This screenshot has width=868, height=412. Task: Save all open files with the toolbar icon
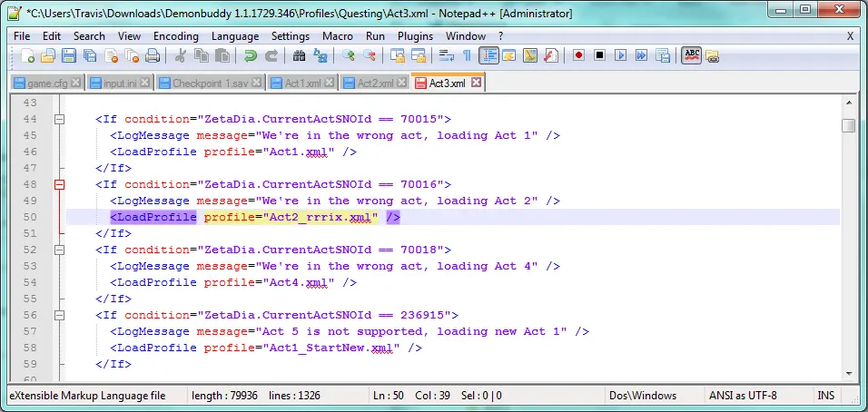click(x=90, y=55)
